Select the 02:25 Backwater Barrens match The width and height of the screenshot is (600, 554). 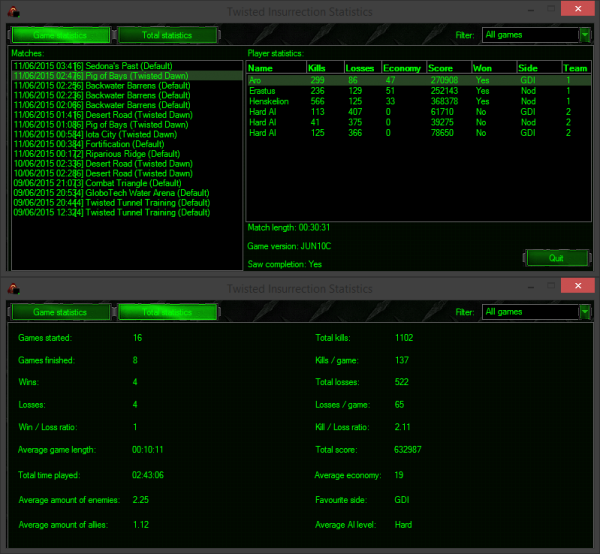[127, 85]
